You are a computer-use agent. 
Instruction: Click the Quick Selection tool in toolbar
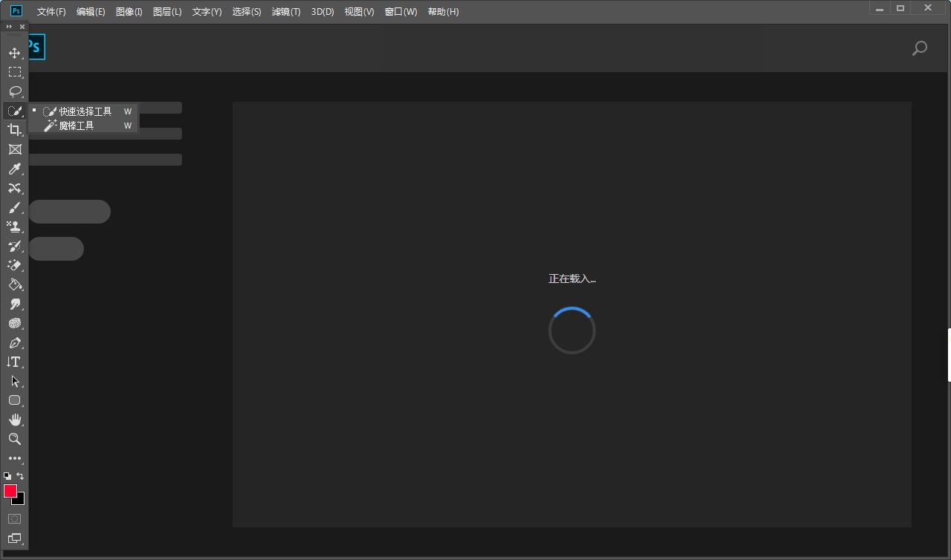pos(14,111)
